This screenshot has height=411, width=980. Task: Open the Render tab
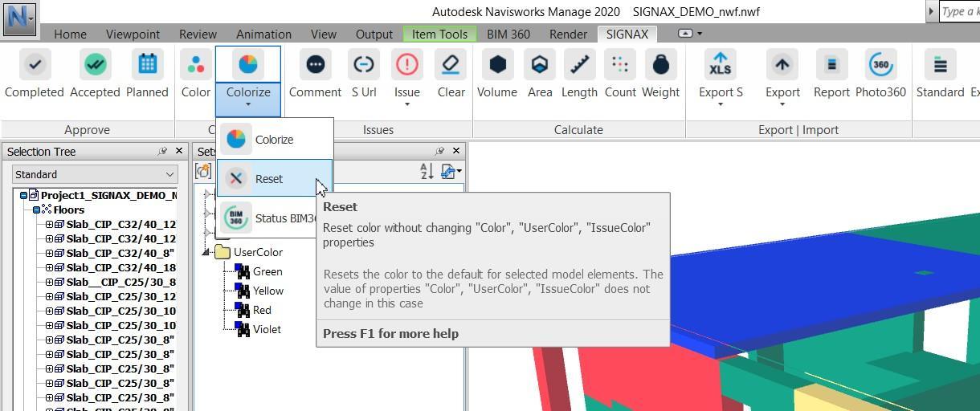568,34
